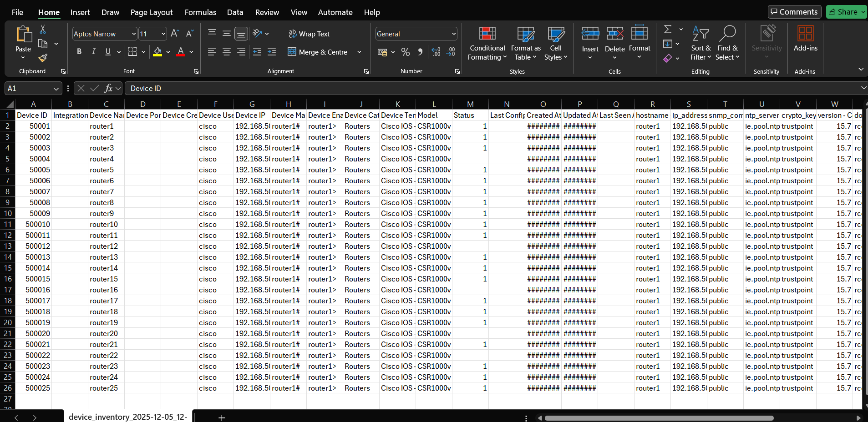Click the Delete cells icon
Viewport: 868px width, 422px height.
coord(615,34)
